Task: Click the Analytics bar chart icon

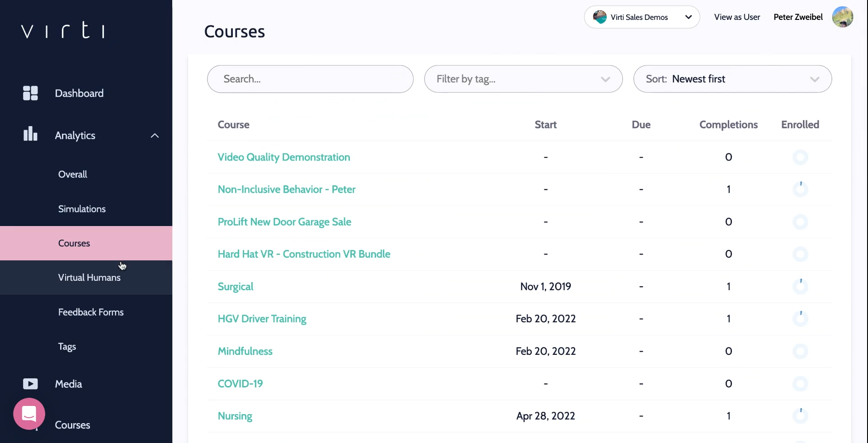Action: [30, 134]
